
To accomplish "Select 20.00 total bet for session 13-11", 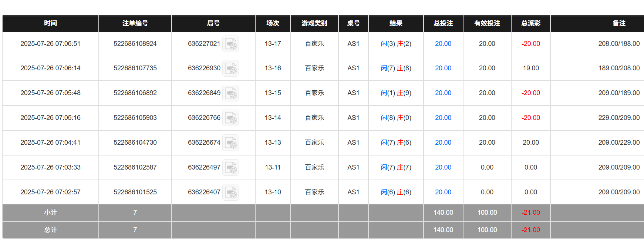I will point(443,167).
